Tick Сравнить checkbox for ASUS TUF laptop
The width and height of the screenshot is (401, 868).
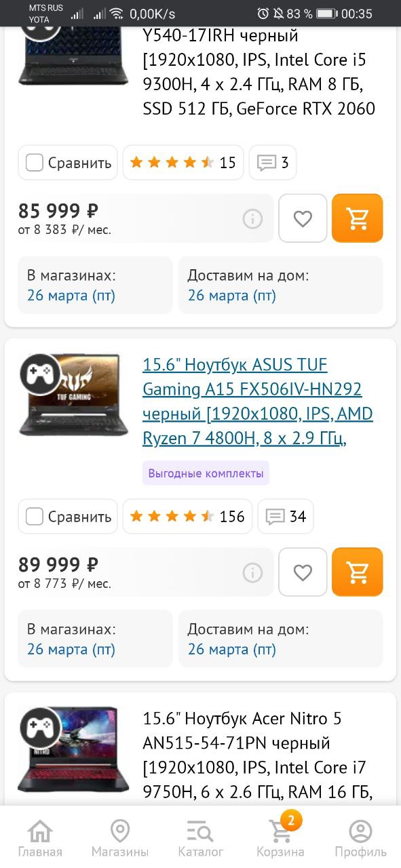pos(68,517)
